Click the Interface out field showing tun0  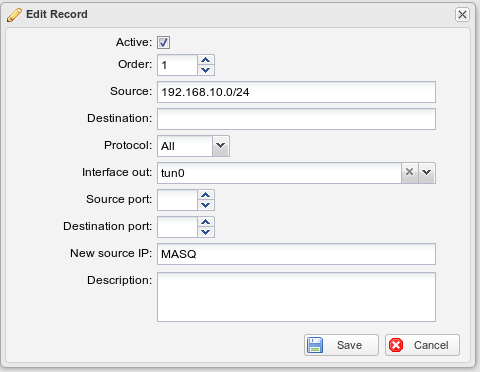(279, 173)
